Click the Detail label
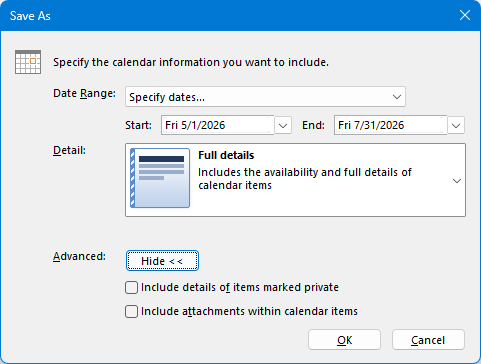 [x=69, y=150]
